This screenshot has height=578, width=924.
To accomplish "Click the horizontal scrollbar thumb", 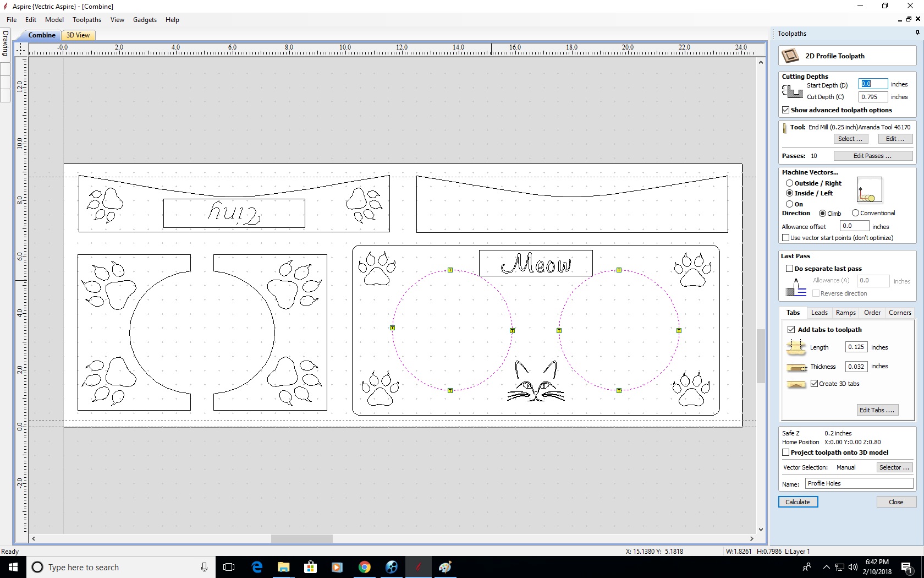I will tap(302, 538).
